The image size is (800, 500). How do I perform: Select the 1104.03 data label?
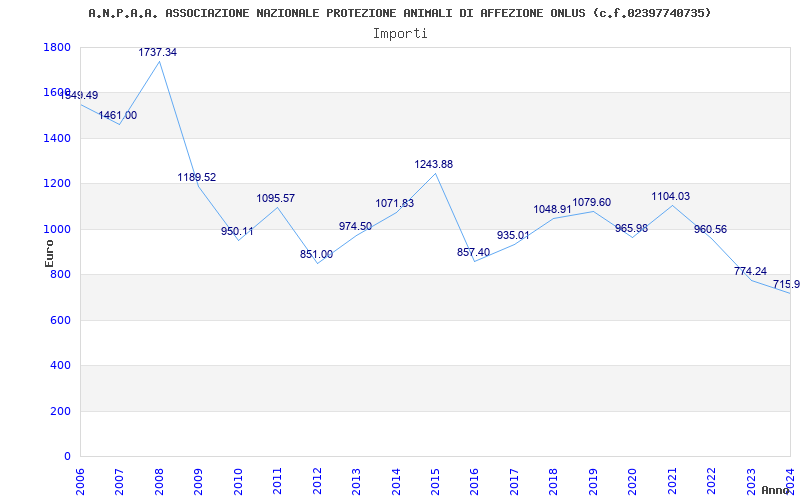(670, 196)
